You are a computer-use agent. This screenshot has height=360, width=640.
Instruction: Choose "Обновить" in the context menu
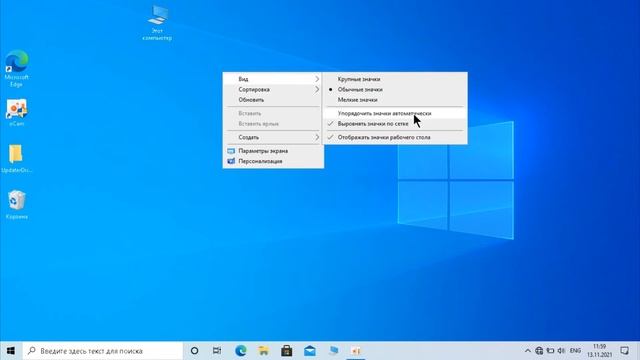coord(273,100)
